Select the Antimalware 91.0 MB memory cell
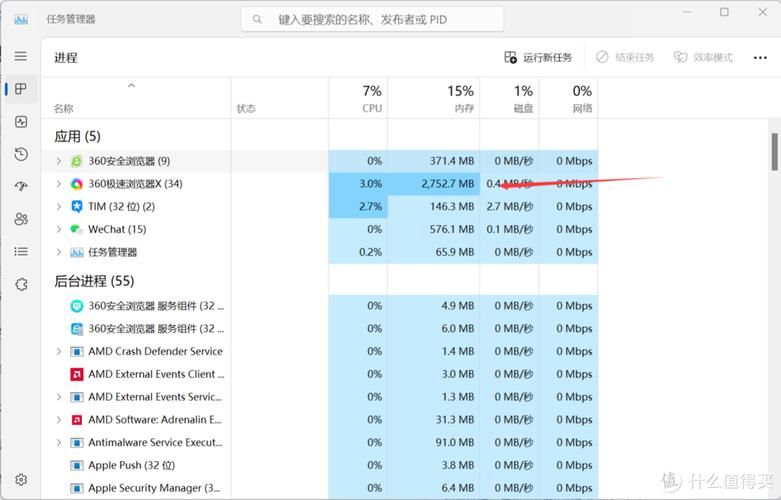 pyautogui.click(x=434, y=442)
